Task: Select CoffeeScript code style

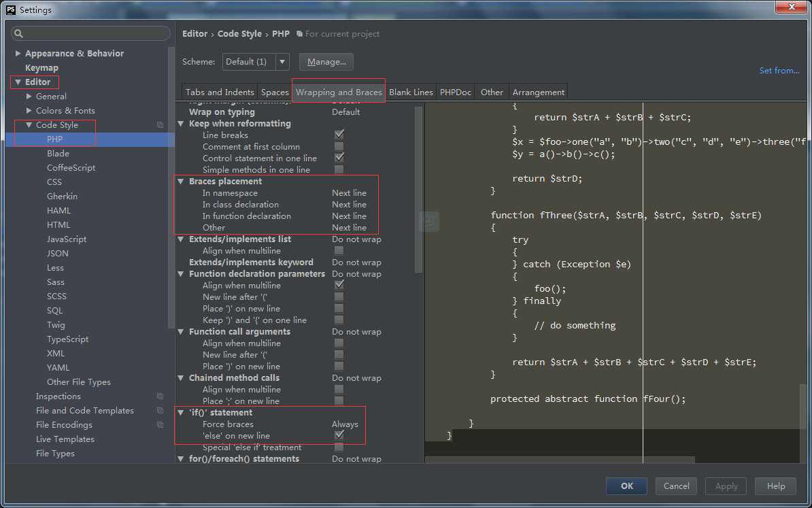Action: pos(71,168)
